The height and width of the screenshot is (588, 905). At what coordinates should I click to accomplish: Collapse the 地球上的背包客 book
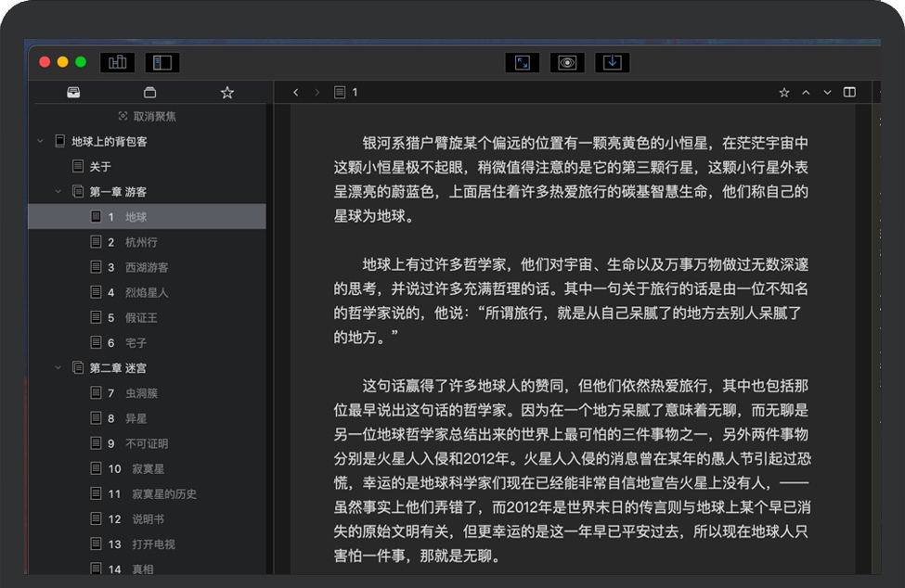click(x=40, y=142)
